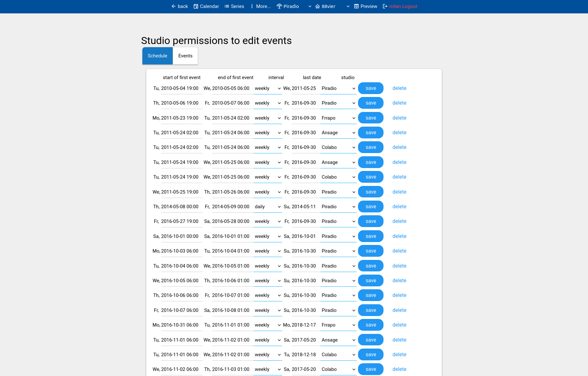Expand the Piradio project dropdown in navbar
Screen dimensions: 588x376
310,6
